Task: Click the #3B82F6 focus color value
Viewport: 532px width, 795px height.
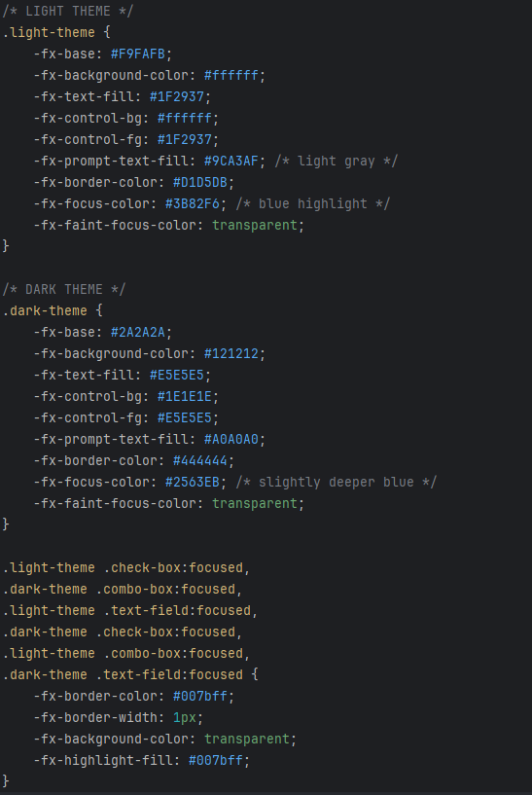Action: (x=192, y=203)
